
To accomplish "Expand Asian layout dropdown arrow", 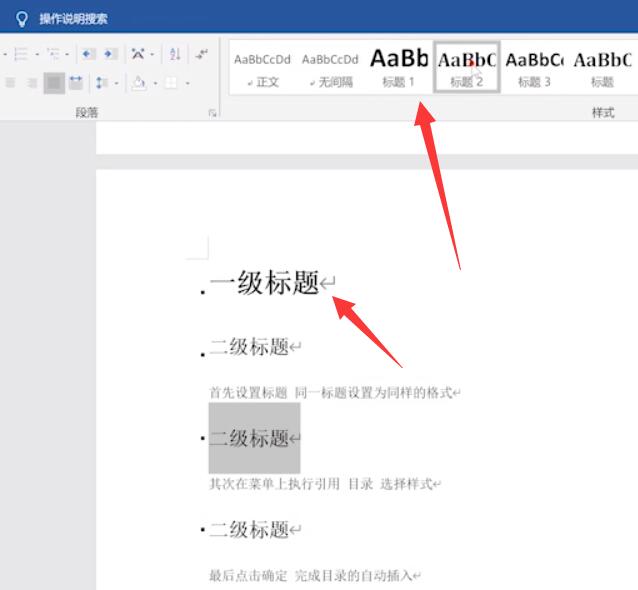I will click(152, 54).
